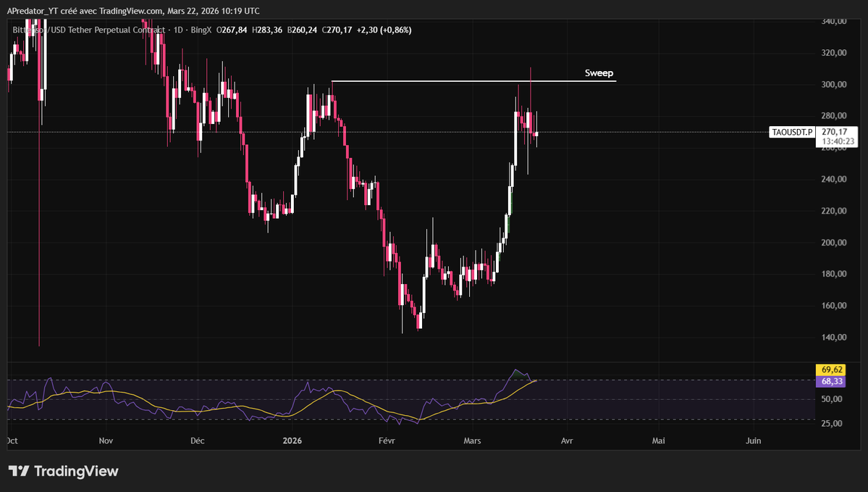Click the low value B260,24
The image size is (868, 492).
[302, 30]
